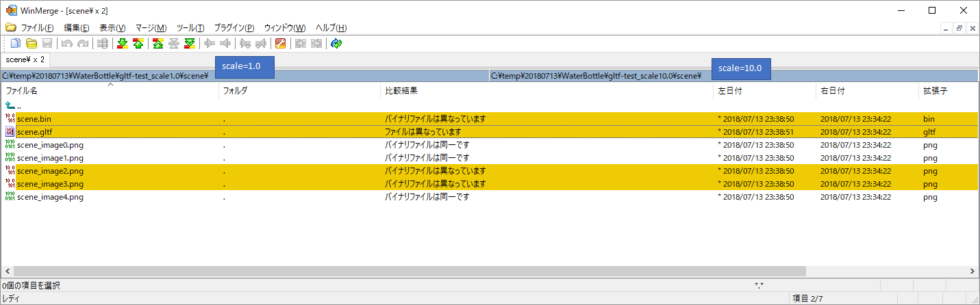Click the file icon of scene_image4.png
Image resolution: width=980 pixels, height=305 pixels.
point(10,196)
